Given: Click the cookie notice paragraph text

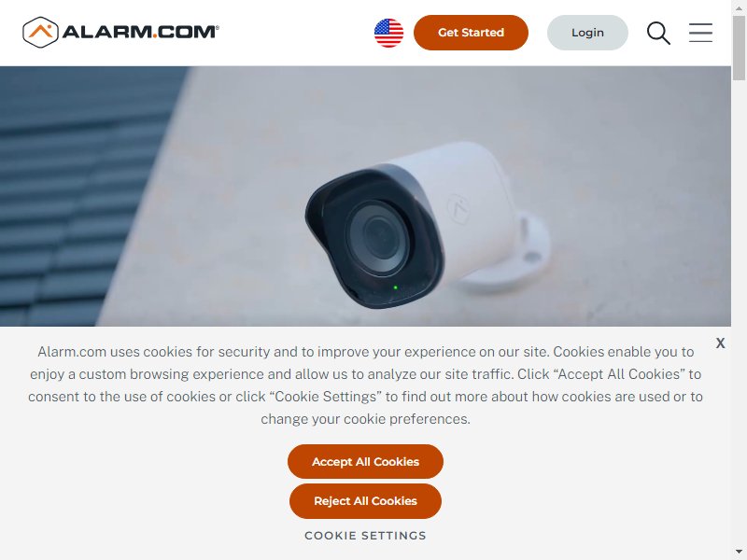Looking at the screenshot, I should point(365,385).
